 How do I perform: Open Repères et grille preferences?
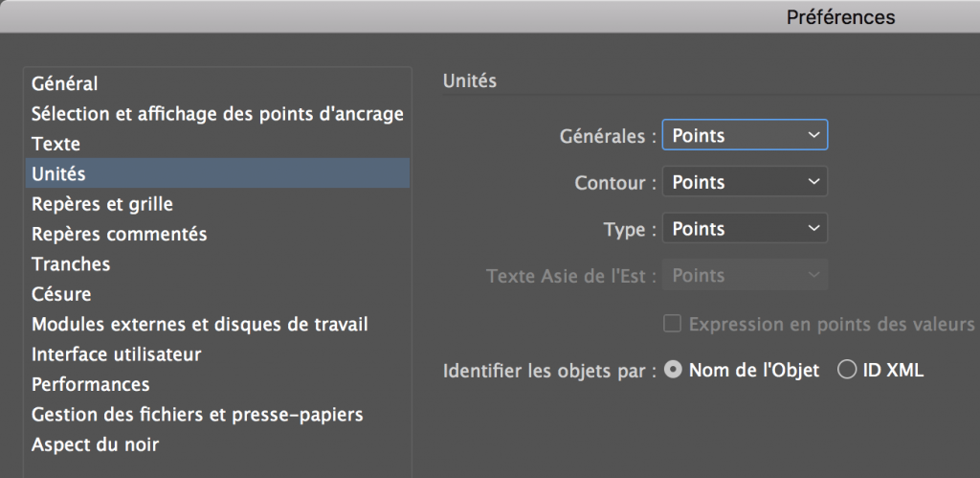[x=102, y=204]
